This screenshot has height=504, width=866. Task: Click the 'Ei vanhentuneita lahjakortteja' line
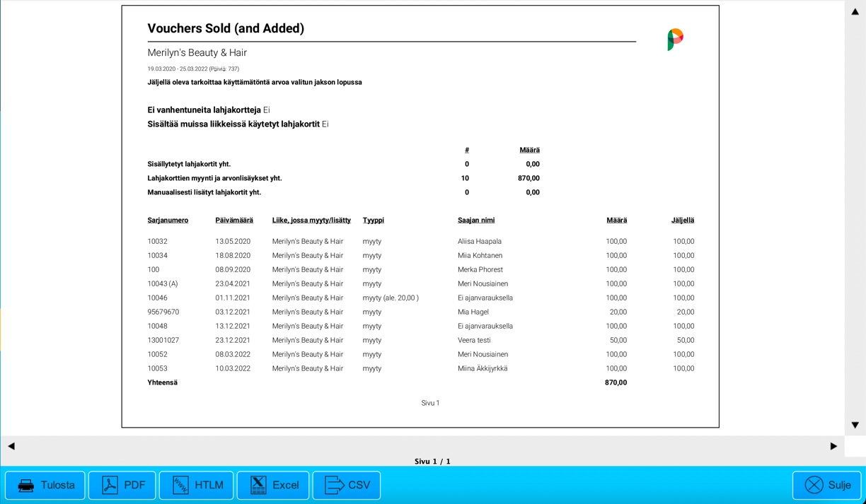point(209,110)
